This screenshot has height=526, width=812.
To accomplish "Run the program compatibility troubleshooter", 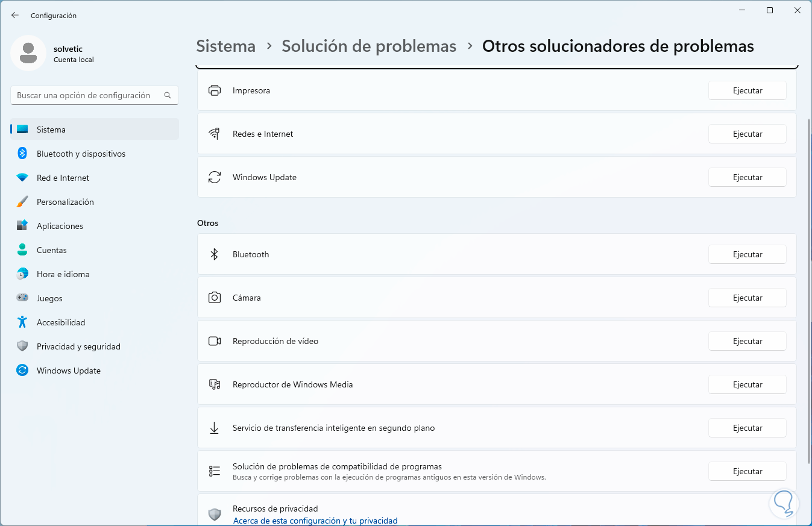I will [747, 471].
